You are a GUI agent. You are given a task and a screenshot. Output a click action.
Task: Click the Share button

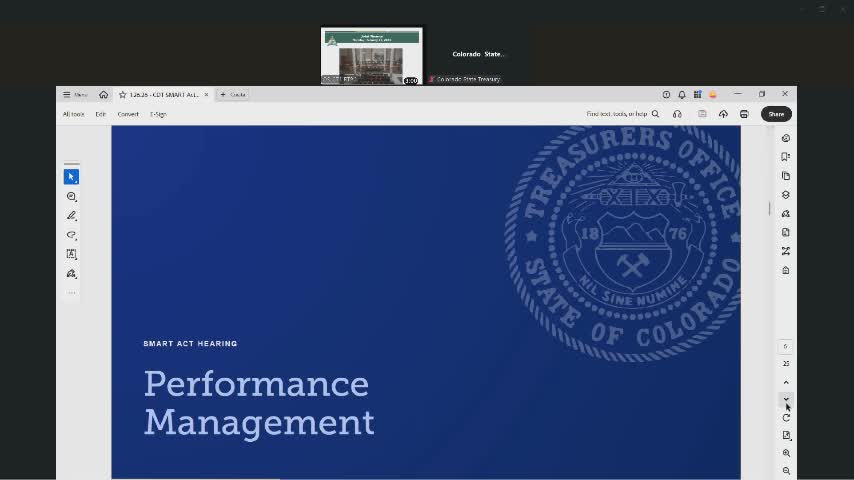776,114
